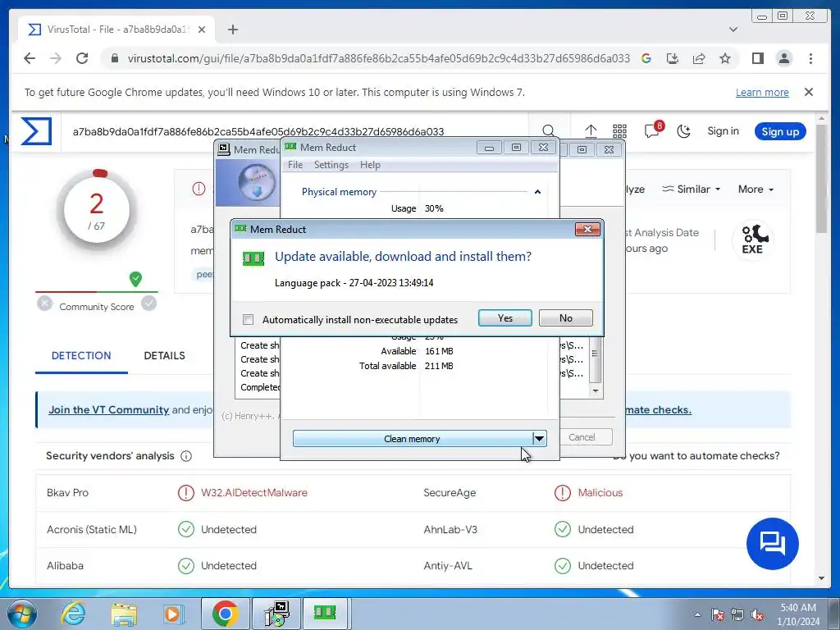The height and width of the screenshot is (630, 840).
Task: Reload the Chrome page
Action: point(82,58)
